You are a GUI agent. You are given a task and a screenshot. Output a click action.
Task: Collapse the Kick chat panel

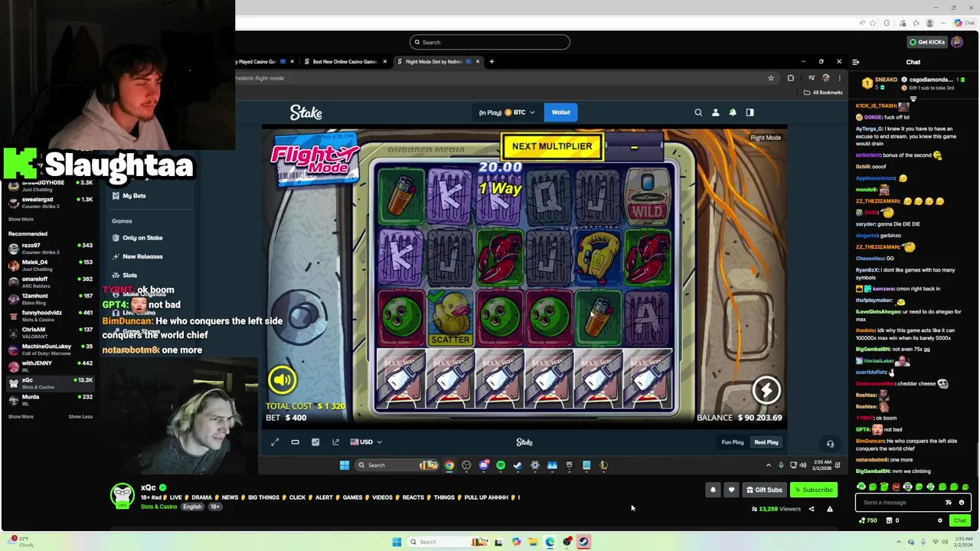[856, 62]
